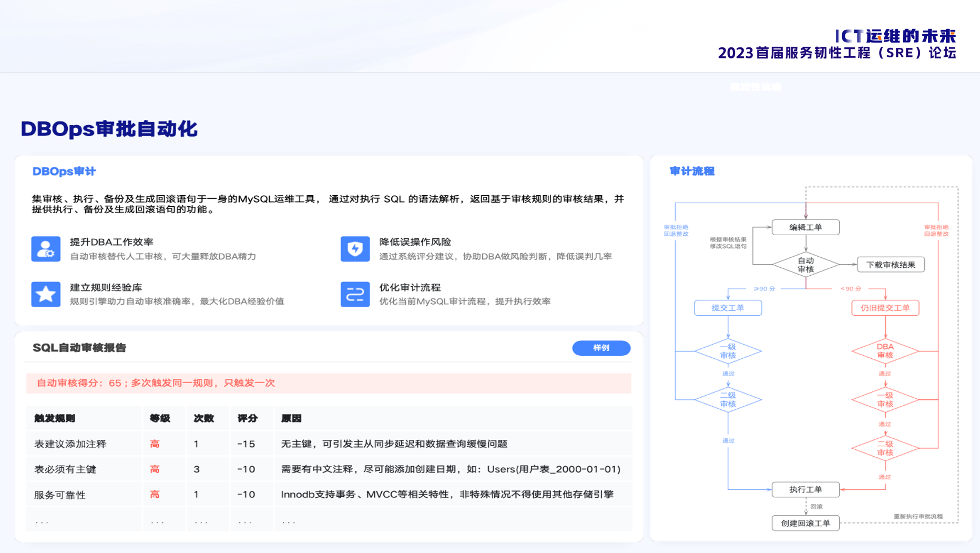Click the 审计流程 heading
This screenshot has width=980, height=553.
click(x=692, y=171)
